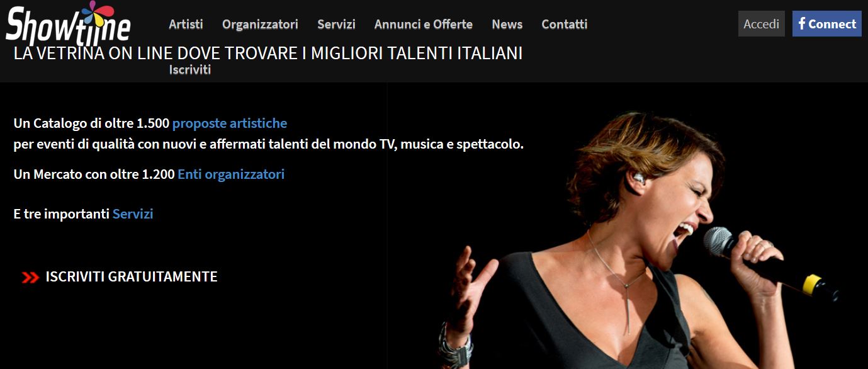Click the blue Servizi link in the text
The height and width of the screenshot is (369, 868).
[x=133, y=214]
